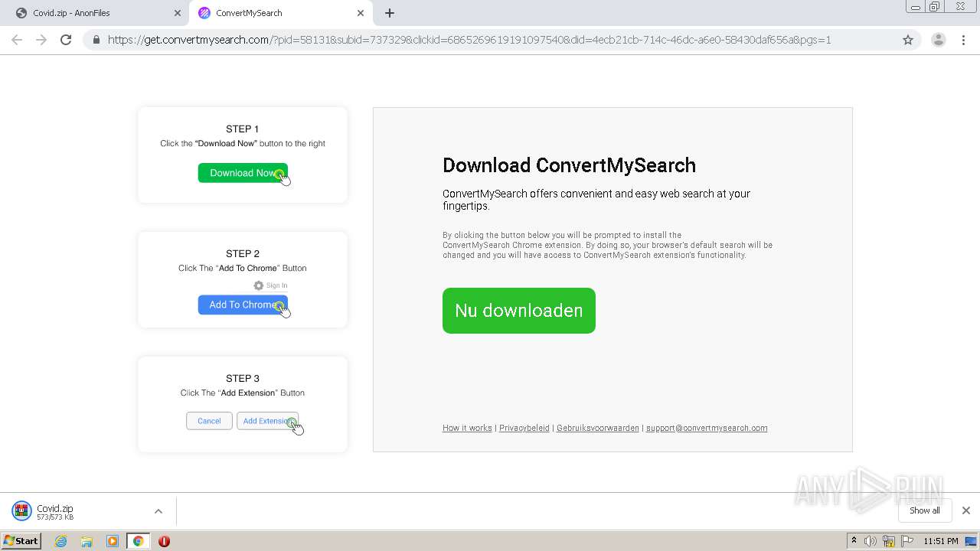Open Windows Explorer folder icon in taskbar

click(87, 541)
